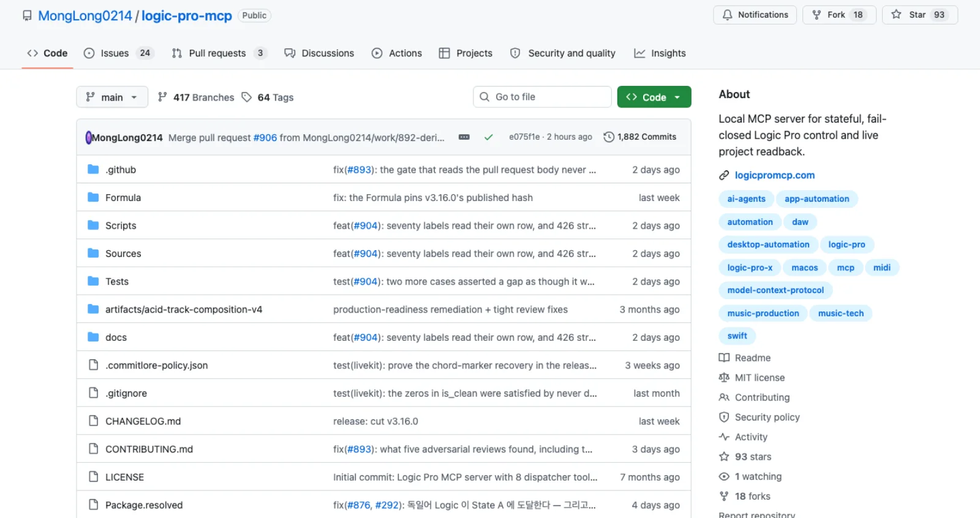Viewport: 980px width, 518px height.
Task: Click the file icon for .gitignore
Action: click(93, 393)
